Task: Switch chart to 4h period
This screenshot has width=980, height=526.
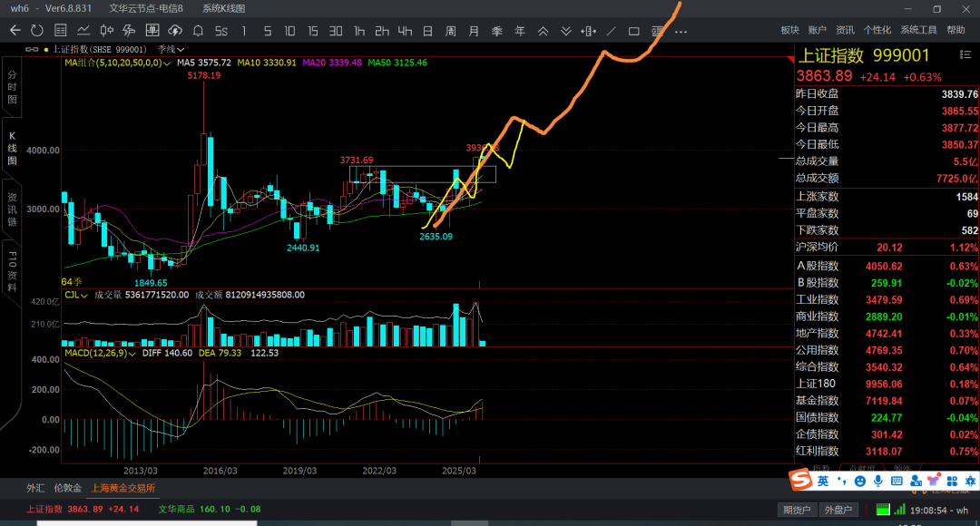Action: click(x=405, y=31)
